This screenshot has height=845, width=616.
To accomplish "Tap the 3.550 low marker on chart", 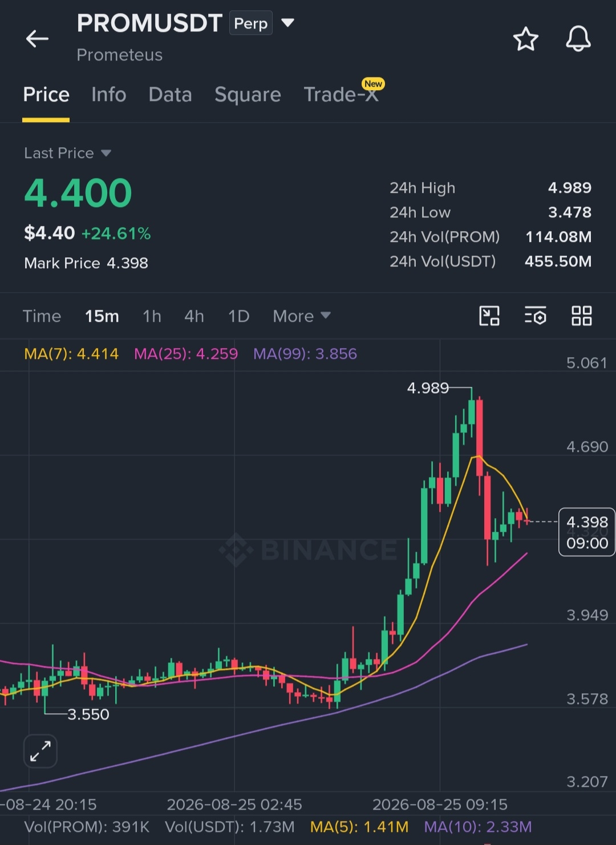I will pos(88,714).
